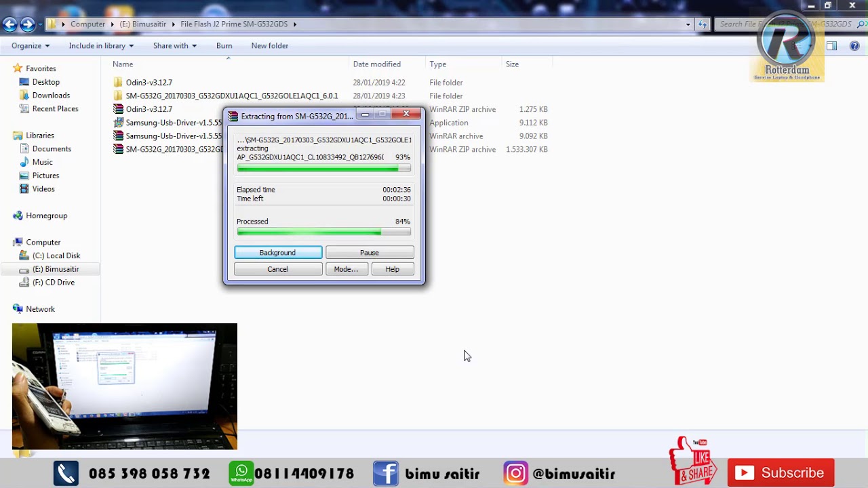Click the Computer breadcrumb in address bar
868x488 pixels.
[88, 24]
